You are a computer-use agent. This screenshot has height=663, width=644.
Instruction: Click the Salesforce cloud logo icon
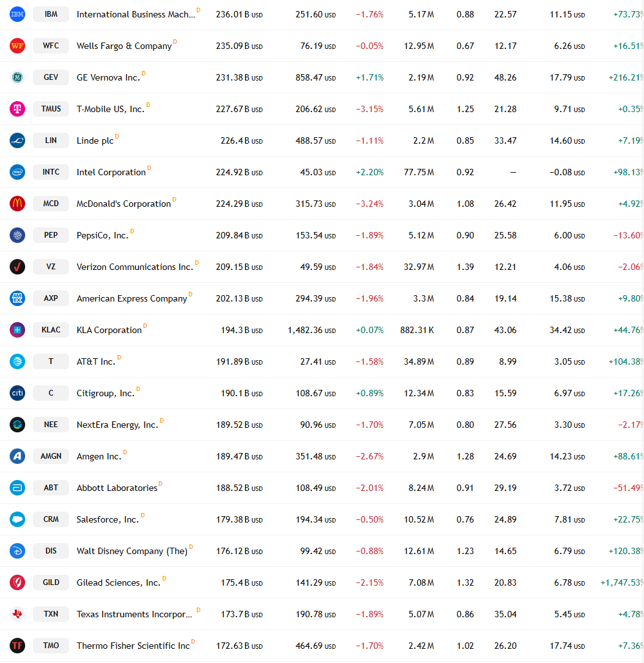coord(17,519)
